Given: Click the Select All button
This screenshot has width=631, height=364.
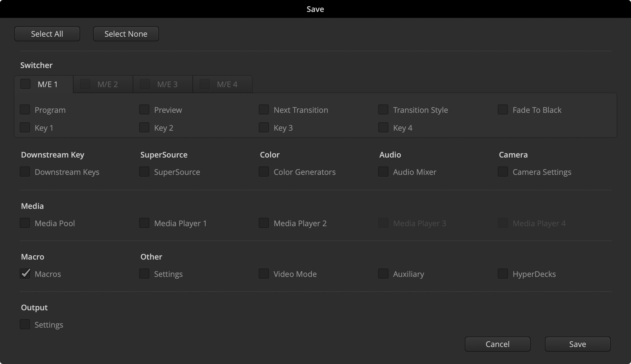Looking at the screenshot, I should (x=47, y=34).
